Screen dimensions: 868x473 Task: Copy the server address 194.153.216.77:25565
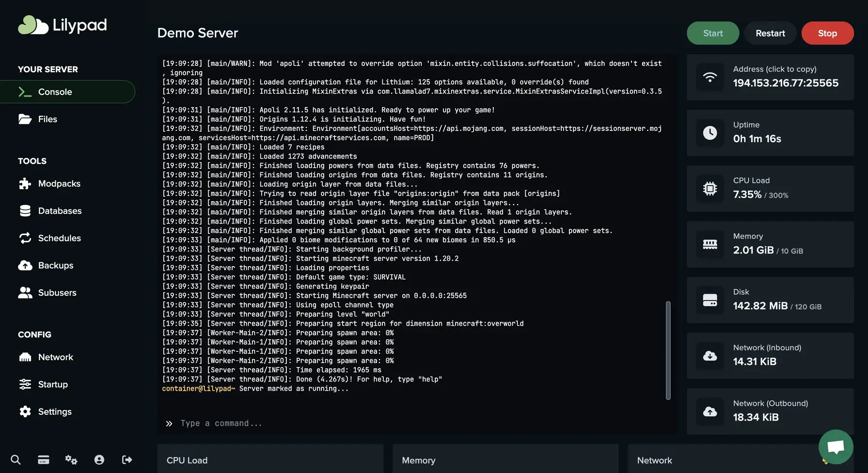click(785, 83)
